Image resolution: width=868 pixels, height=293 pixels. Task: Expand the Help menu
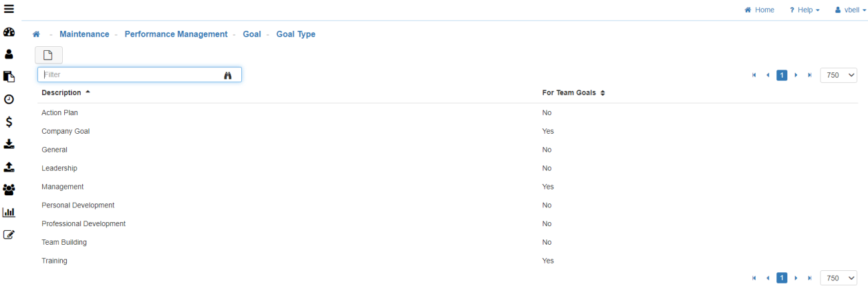coord(804,10)
